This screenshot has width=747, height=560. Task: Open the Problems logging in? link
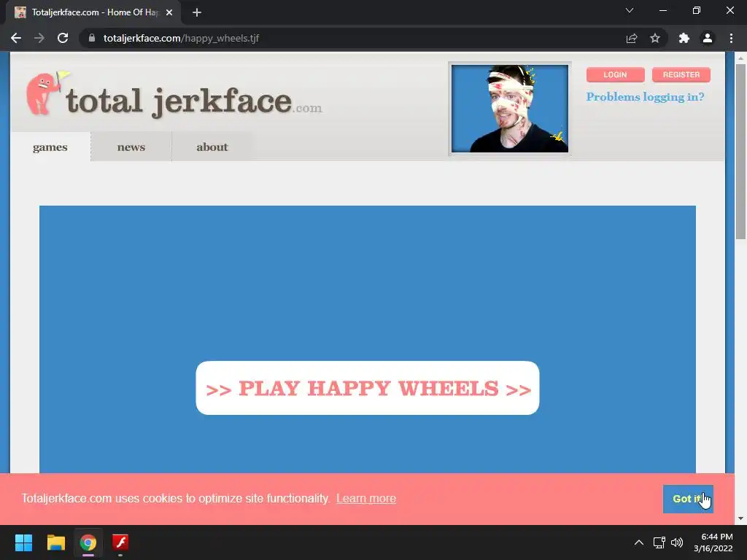pyautogui.click(x=645, y=97)
